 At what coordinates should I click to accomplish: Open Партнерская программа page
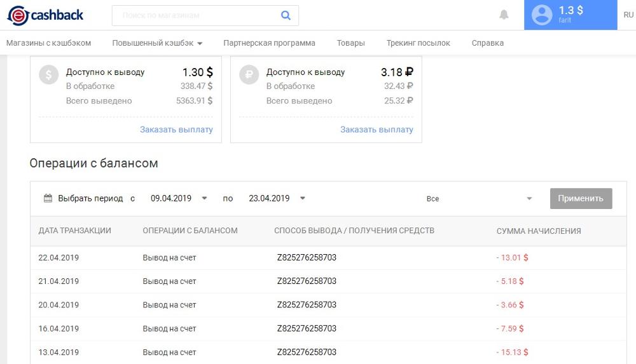269,43
